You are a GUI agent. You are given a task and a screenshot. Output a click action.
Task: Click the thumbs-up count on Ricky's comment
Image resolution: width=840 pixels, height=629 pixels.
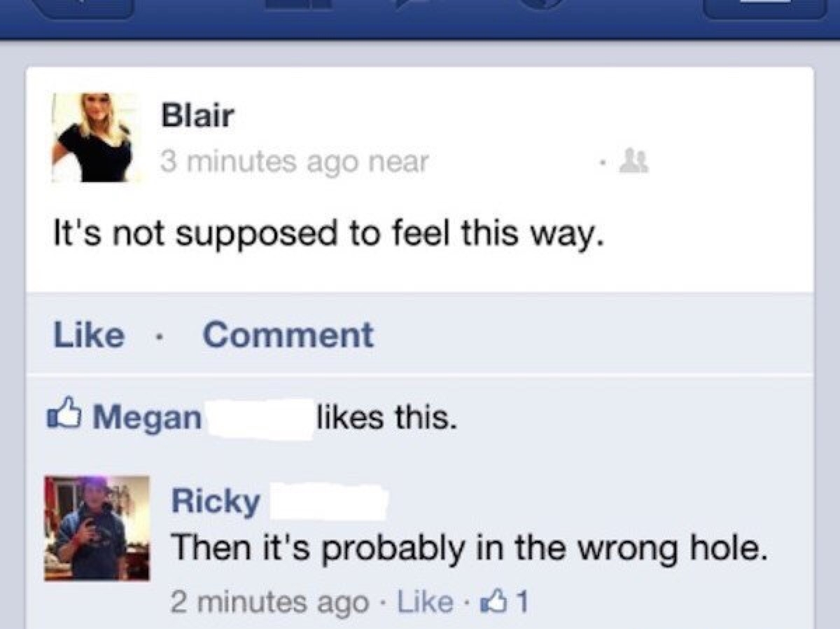click(x=514, y=602)
